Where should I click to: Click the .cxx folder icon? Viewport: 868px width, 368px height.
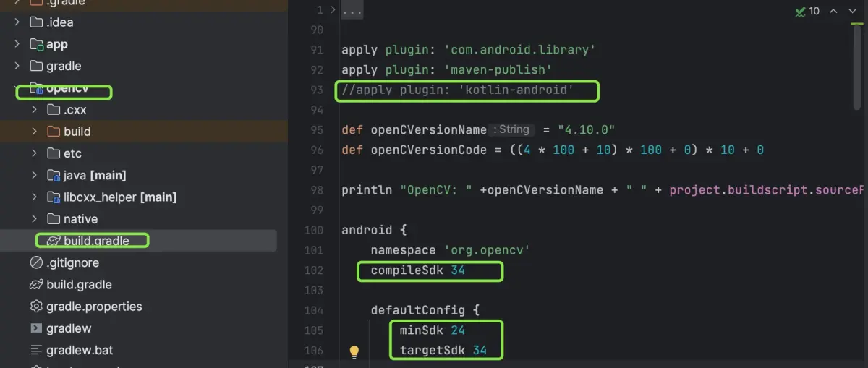54,110
